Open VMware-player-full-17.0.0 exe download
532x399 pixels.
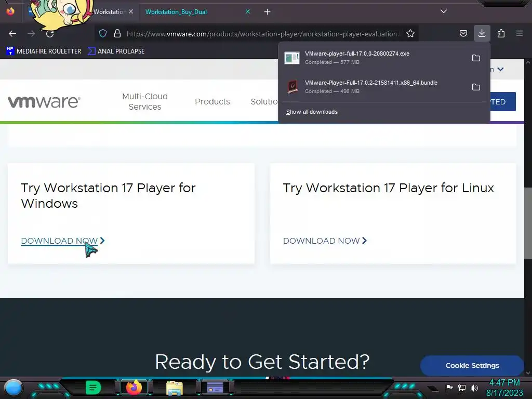tap(373, 58)
